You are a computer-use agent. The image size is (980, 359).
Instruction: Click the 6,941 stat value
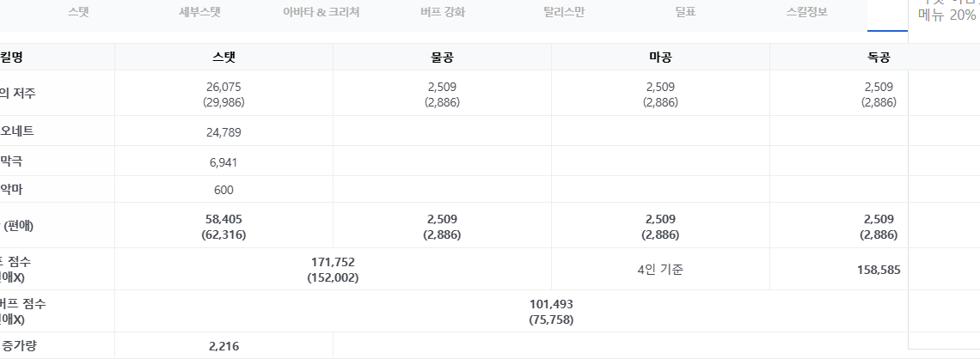pos(224,163)
